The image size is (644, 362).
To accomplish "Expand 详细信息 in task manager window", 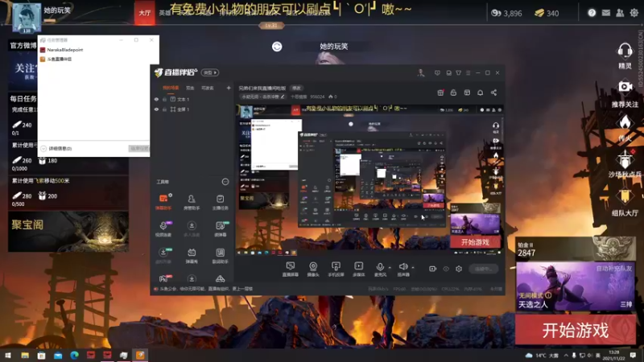I will [56, 149].
